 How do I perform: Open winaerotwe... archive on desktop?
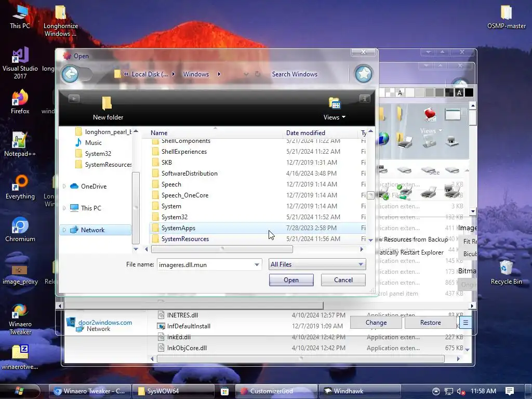[x=20, y=357]
